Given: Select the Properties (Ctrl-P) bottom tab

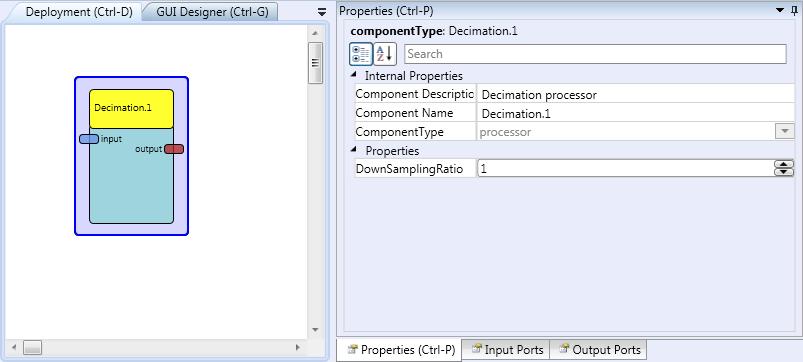Looking at the screenshot, I should tap(400, 350).
